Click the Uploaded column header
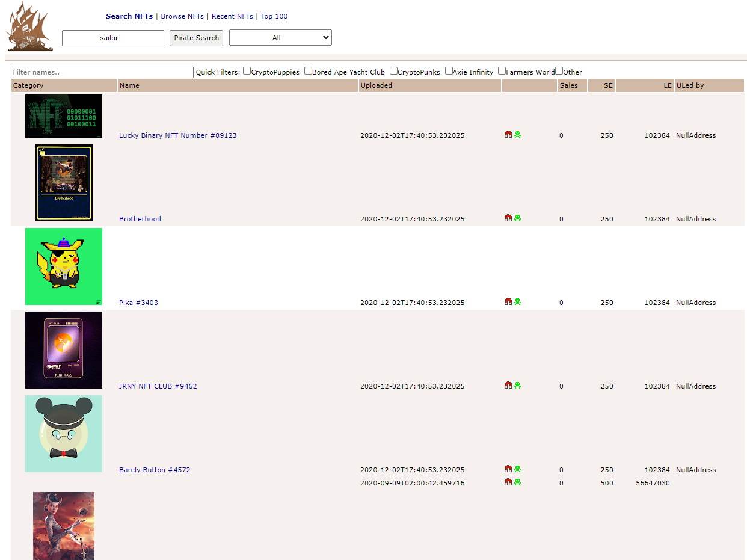This screenshot has height=560, width=747. (x=377, y=85)
